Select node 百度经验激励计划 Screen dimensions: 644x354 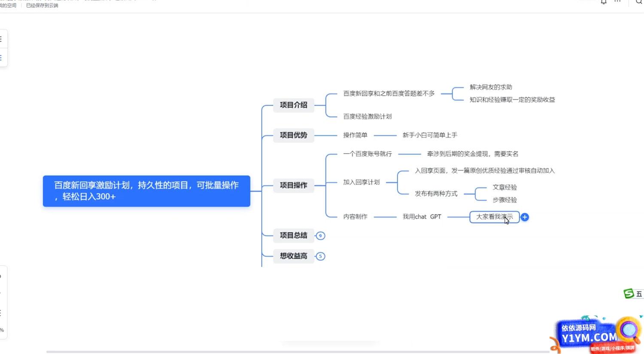[368, 116]
